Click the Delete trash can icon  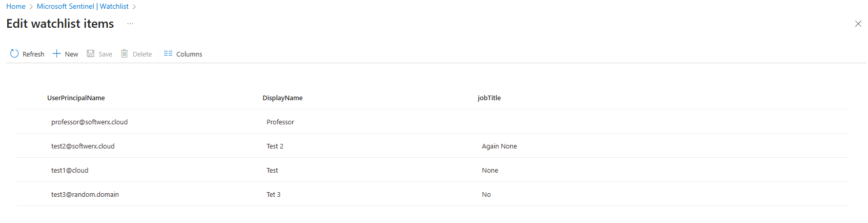coord(124,53)
